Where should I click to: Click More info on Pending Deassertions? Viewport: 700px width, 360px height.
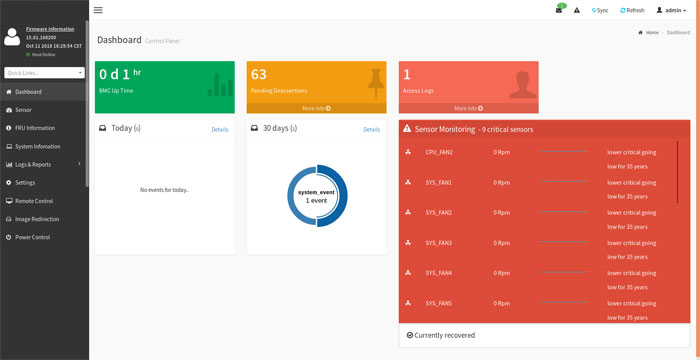[x=317, y=109]
